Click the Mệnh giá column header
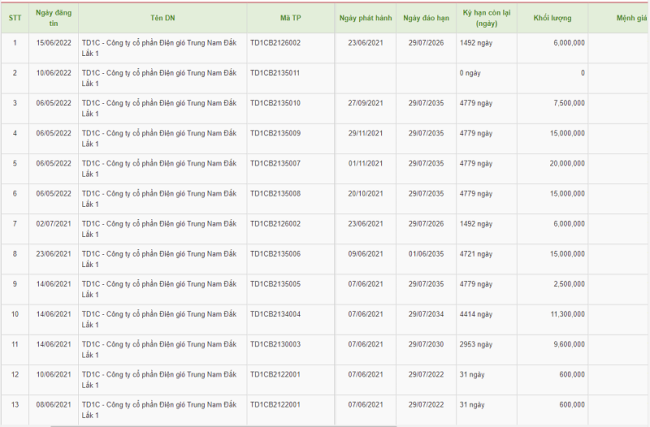Viewport: 650px width, 427px height. tap(622, 18)
